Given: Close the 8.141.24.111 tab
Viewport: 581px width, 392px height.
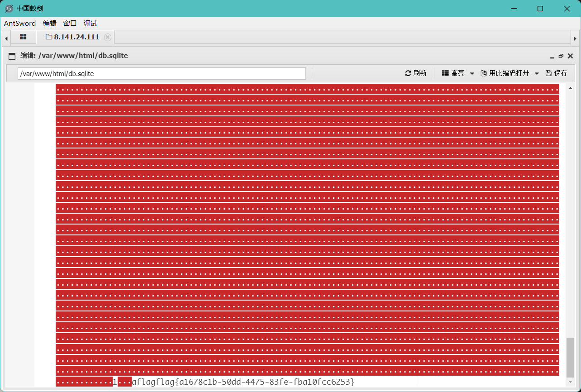Looking at the screenshot, I should [108, 37].
